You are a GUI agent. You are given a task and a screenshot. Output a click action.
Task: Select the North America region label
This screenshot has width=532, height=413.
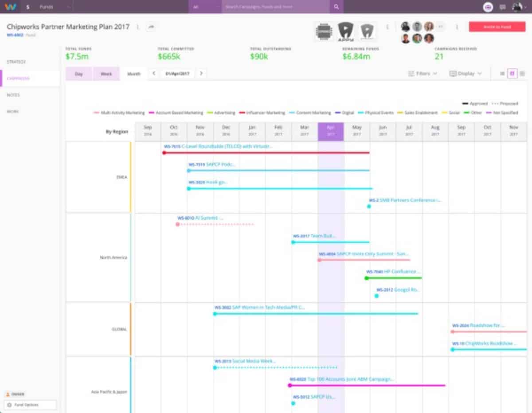[x=113, y=257]
